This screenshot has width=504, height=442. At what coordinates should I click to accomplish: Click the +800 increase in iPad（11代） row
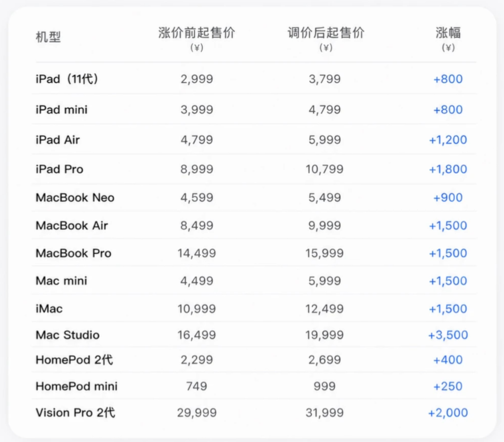click(x=448, y=79)
